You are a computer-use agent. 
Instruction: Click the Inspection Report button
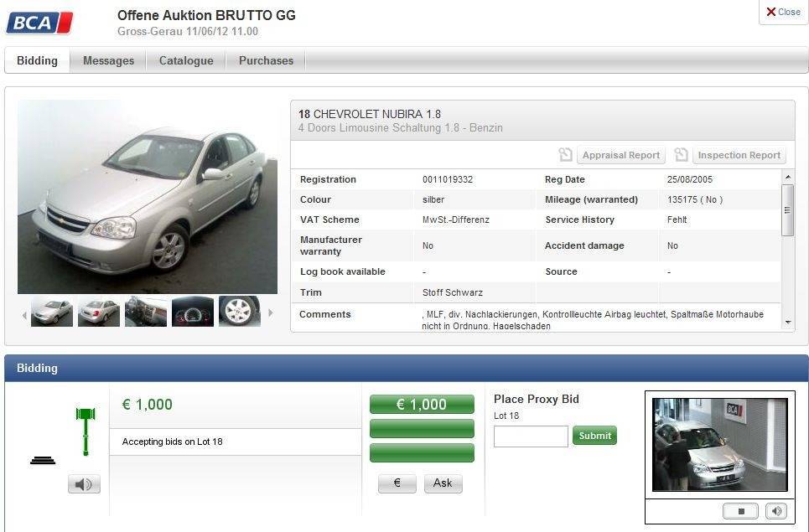click(739, 155)
